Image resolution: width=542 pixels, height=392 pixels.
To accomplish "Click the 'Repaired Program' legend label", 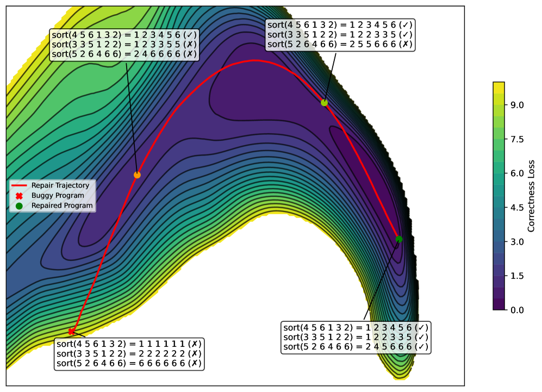I will (62, 206).
